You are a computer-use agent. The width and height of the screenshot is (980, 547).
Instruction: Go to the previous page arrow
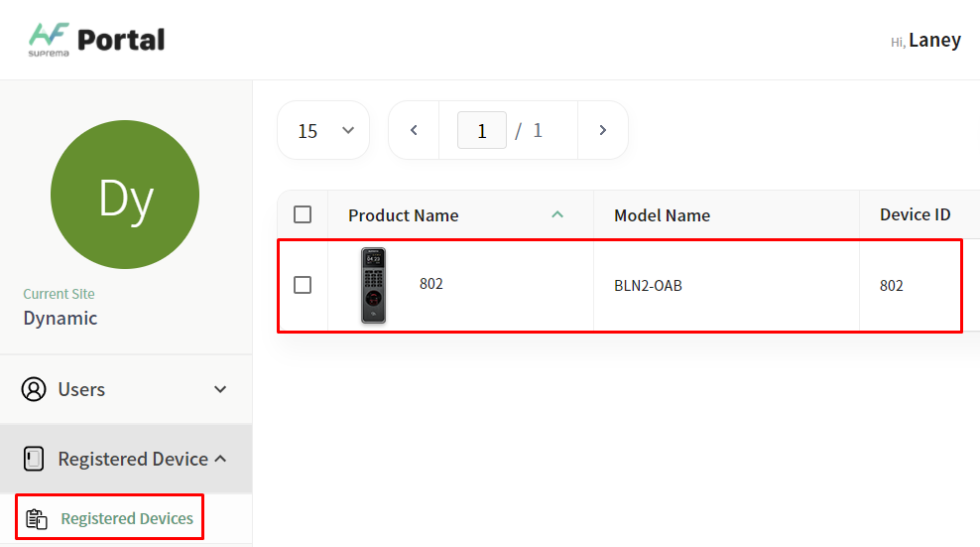coord(414,130)
